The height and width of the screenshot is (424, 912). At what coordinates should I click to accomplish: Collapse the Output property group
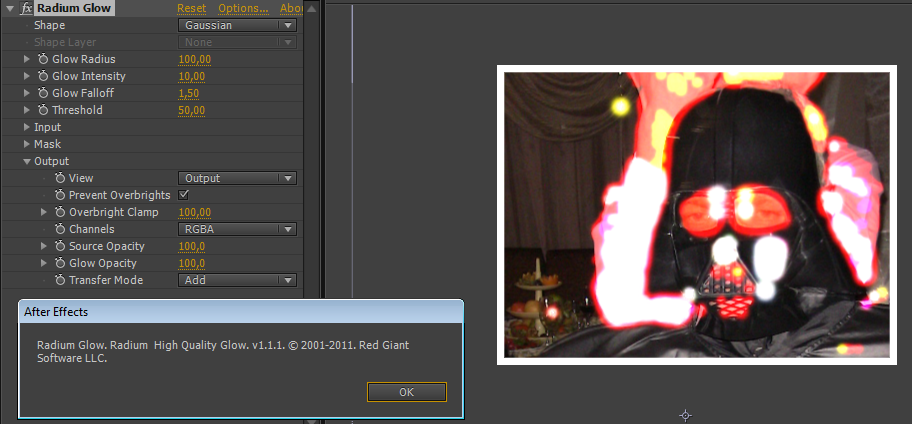26,161
